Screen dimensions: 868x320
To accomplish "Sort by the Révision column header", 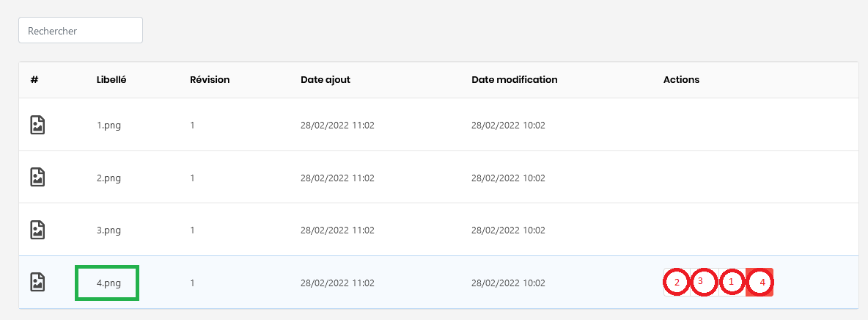I will (210, 80).
